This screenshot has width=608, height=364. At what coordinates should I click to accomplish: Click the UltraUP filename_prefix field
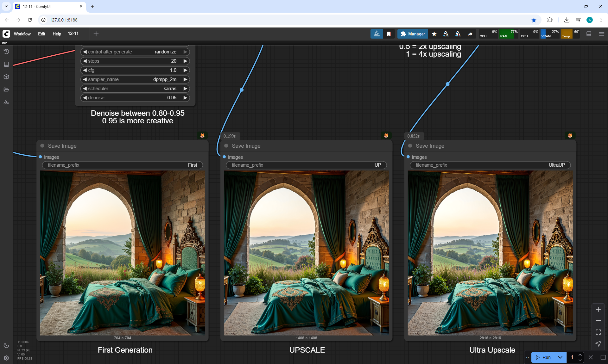coord(490,165)
